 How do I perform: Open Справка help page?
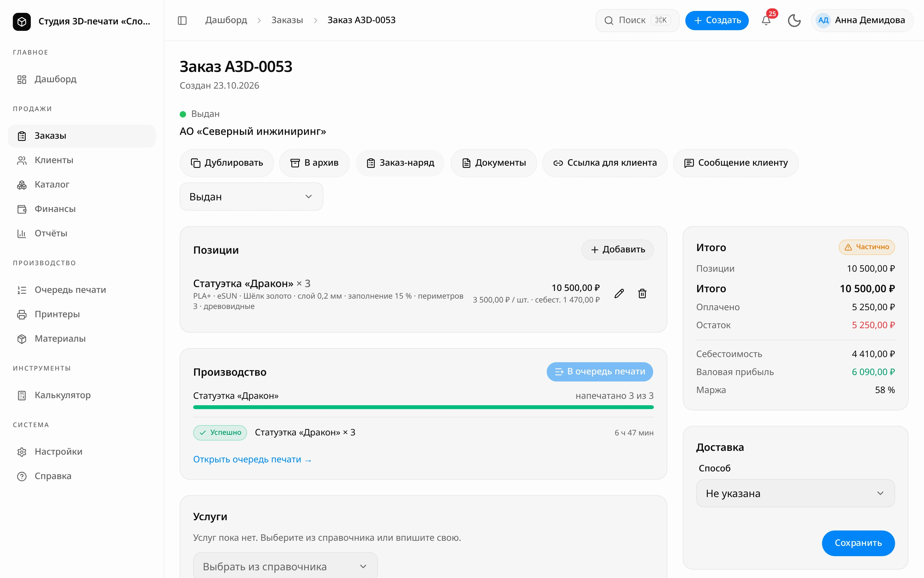[82, 476]
